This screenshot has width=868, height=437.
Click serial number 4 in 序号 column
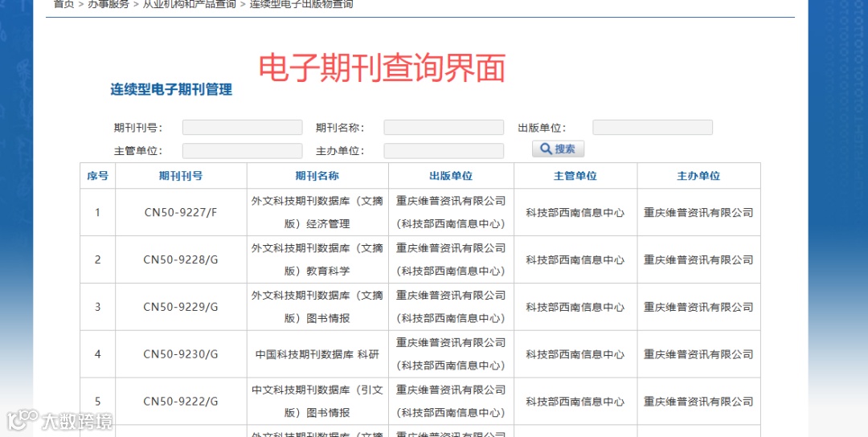[98, 354]
